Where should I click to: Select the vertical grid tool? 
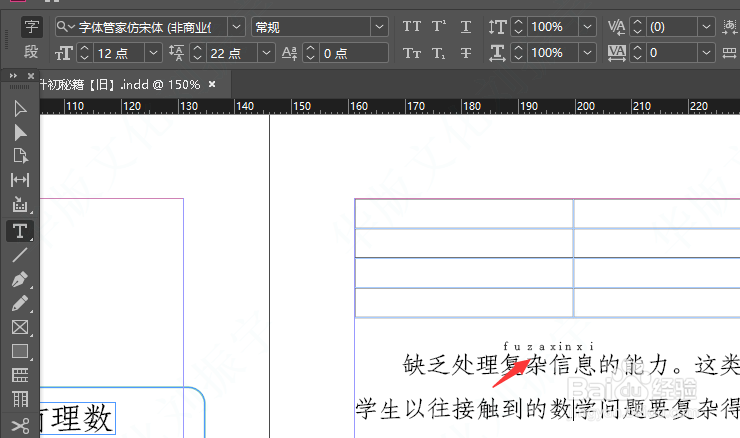tap(20, 399)
